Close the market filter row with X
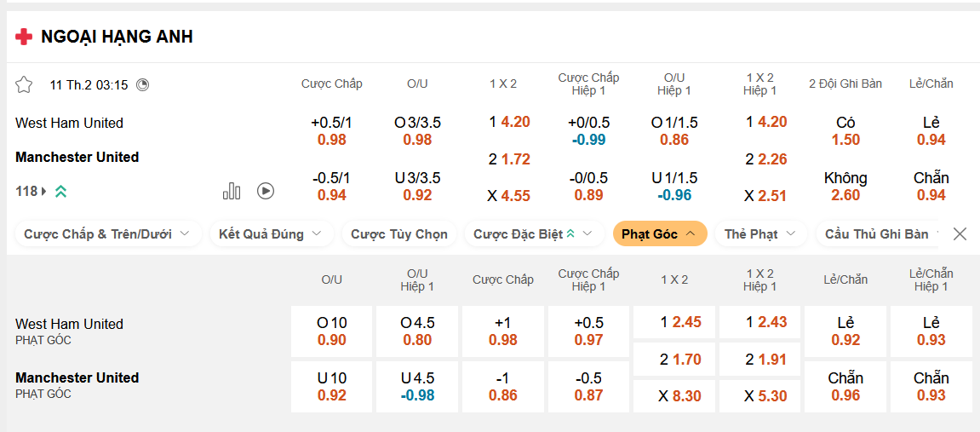980x432 pixels. [x=960, y=233]
